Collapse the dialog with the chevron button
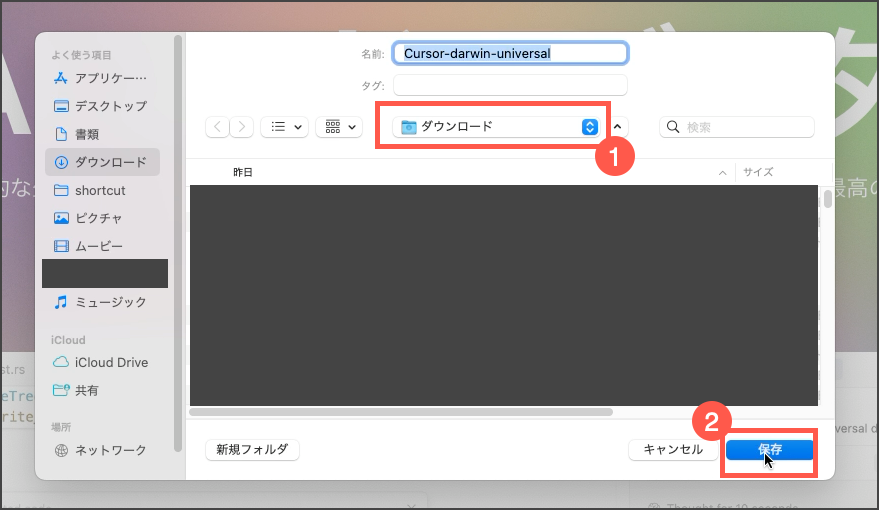 [617, 127]
